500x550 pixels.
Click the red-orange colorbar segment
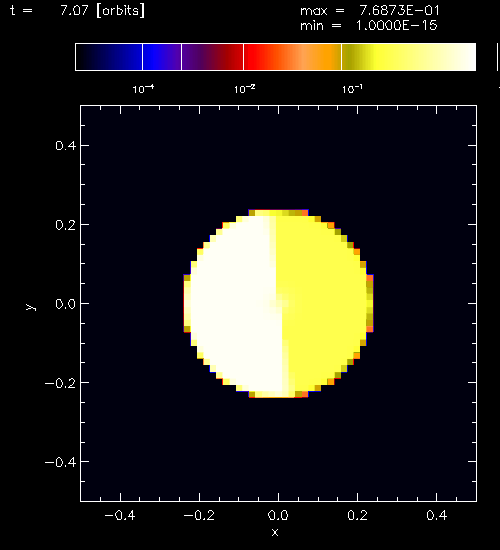292,57
